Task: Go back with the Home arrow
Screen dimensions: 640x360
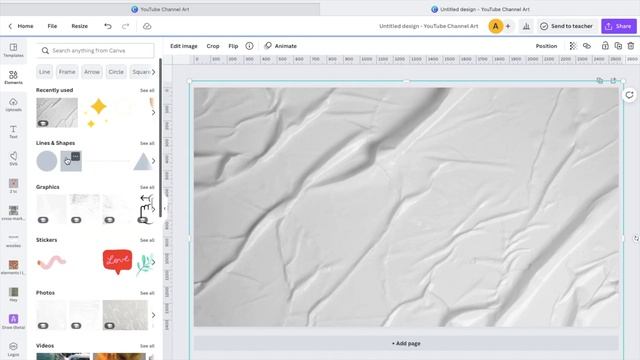Action: pyautogui.click(x=10, y=26)
